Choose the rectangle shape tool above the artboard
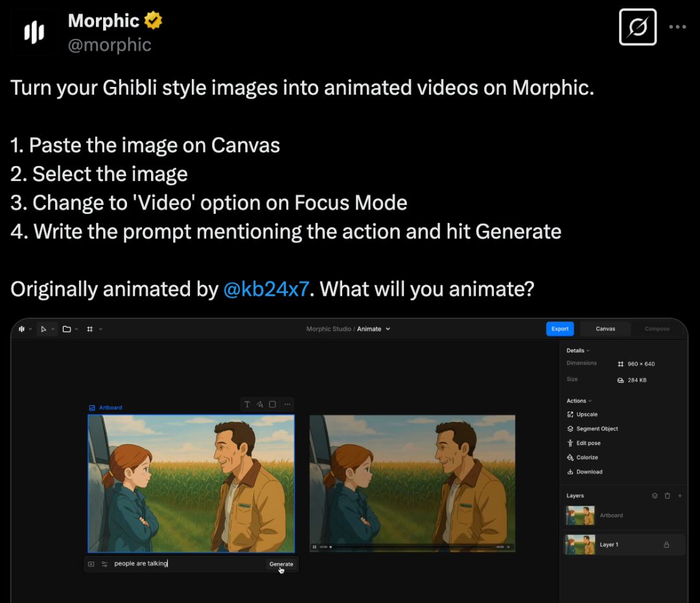The height and width of the screenshot is (603, 700). (x=272, y=405)
